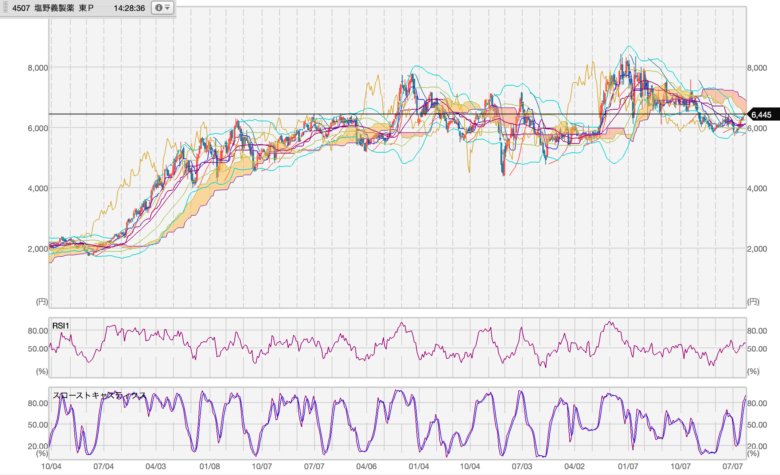Click the 東P market label in header
The width and height of the screenshot is (780, 475).
click(x=89, y=7)
